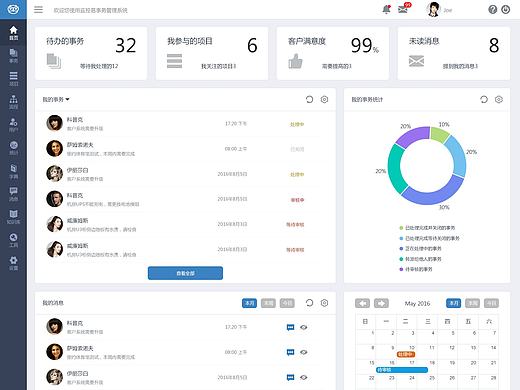This screenshot has height=390, width=520.
Task: Click the chat icon in 伊丽莎白 message row
Action: 290,377
